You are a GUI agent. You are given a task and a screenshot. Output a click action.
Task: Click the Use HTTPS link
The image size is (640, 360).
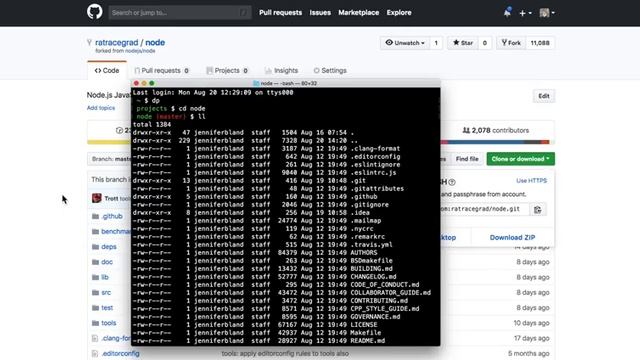pos(531,180)
